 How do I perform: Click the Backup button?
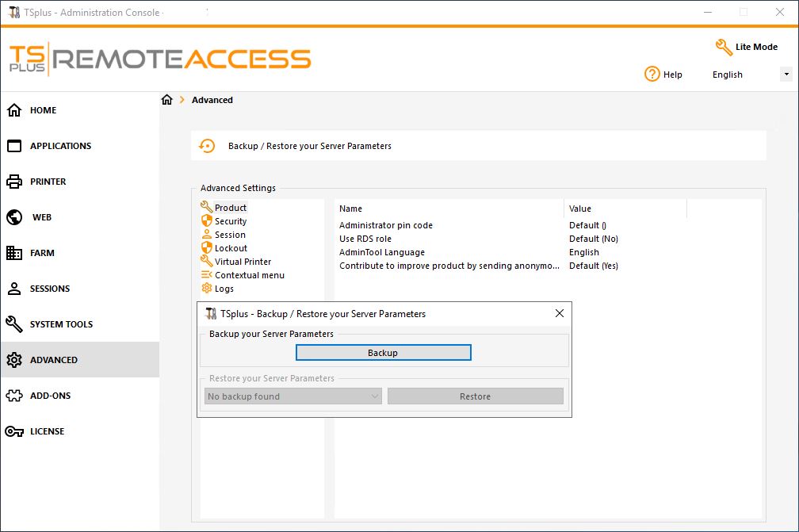(383, 352)
